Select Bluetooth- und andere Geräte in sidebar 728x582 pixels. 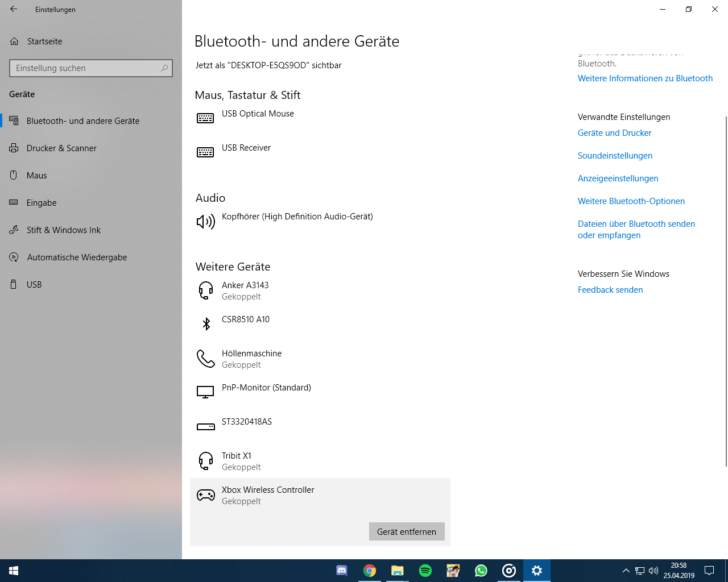[91, 121]
